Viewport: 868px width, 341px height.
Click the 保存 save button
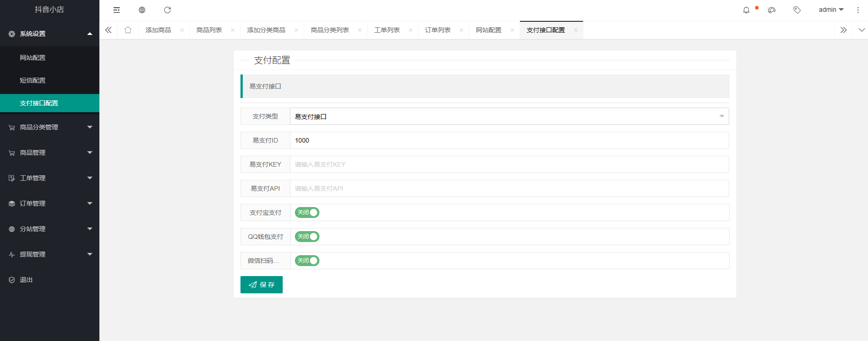(x=261, y=285)
